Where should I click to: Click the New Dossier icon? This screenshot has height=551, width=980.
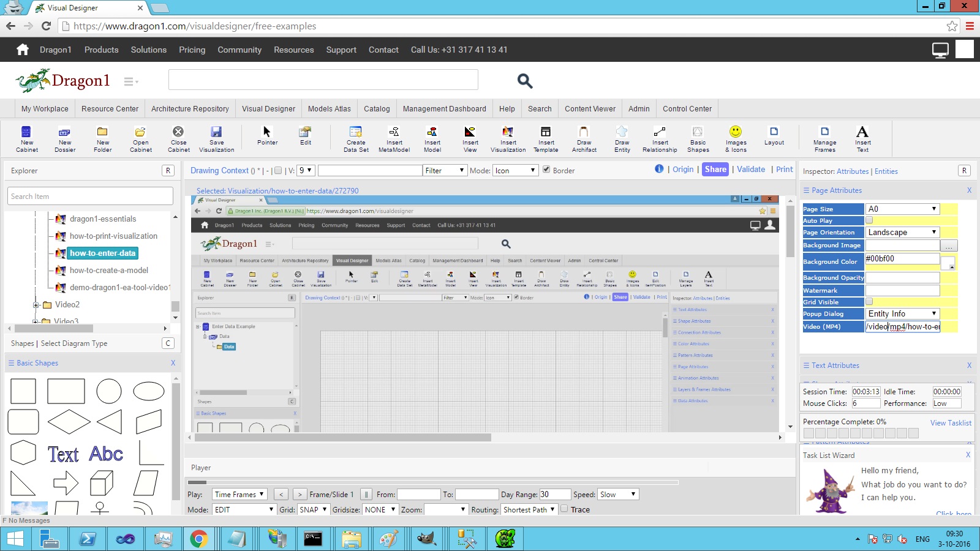click(64, 138)
